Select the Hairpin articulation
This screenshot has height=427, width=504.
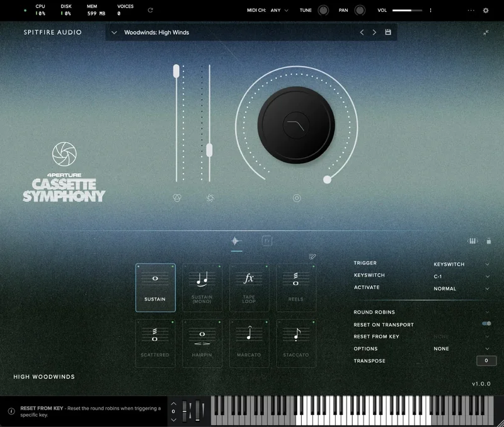(202, 343)
